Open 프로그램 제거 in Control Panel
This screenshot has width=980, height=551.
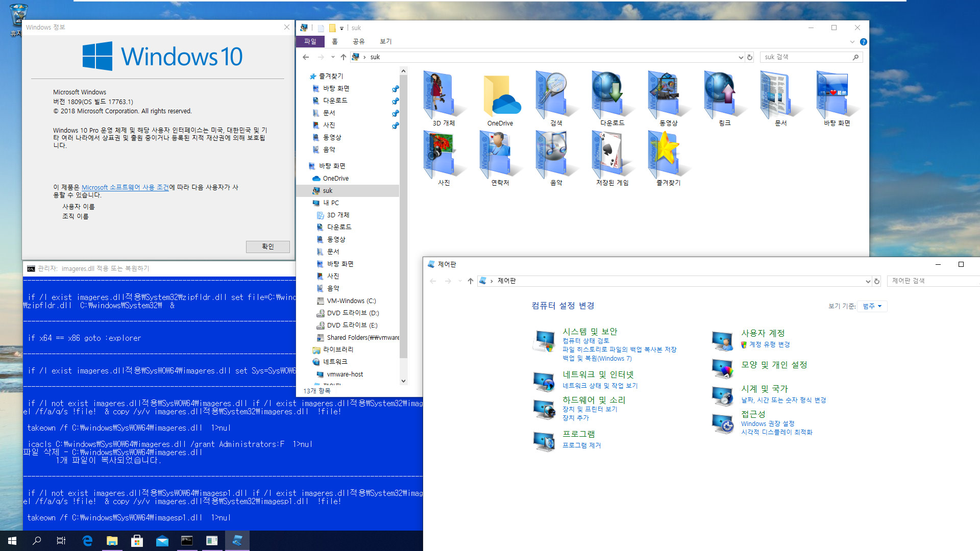(x=581, y=444)
